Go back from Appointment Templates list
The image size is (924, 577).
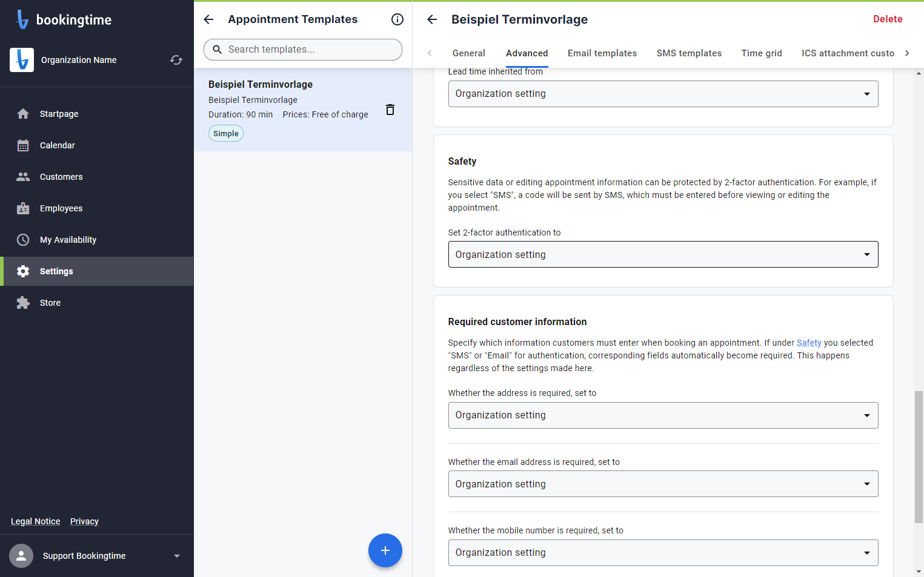(208, 19)
